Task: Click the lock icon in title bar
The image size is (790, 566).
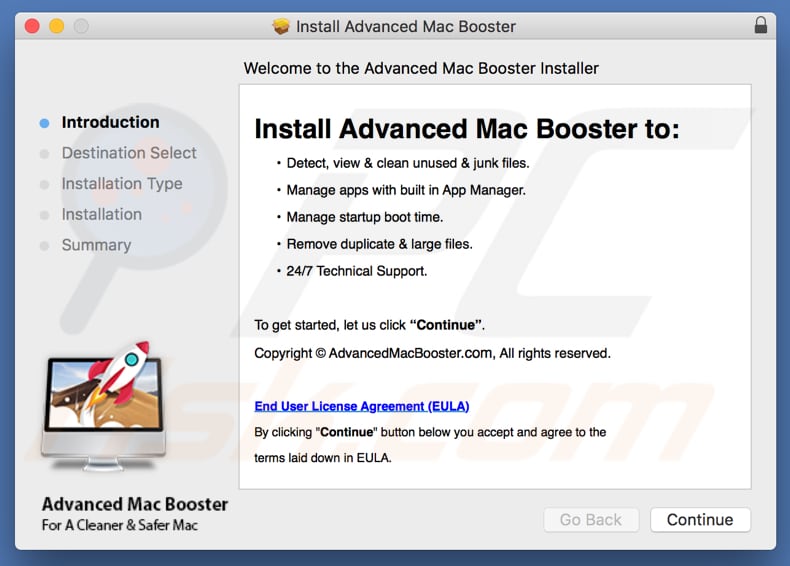Action: (x=761, y=25)
